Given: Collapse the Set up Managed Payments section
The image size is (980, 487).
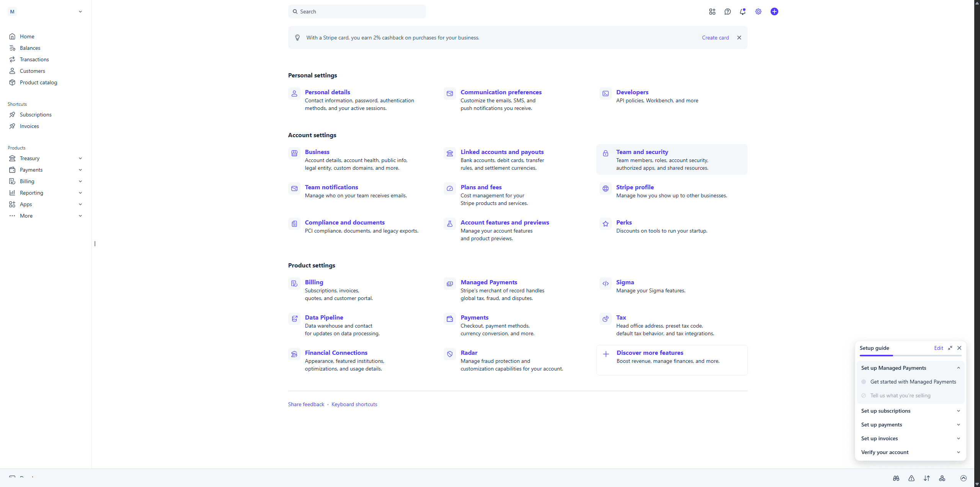Looking at the screenshot, I should pos(910,368).
